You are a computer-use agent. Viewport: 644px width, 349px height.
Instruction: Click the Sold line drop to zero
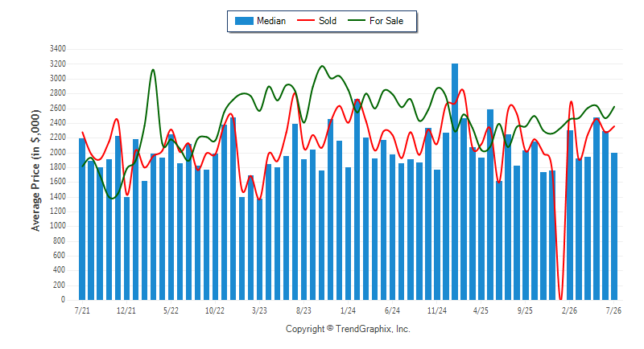[x=561, y=298]
